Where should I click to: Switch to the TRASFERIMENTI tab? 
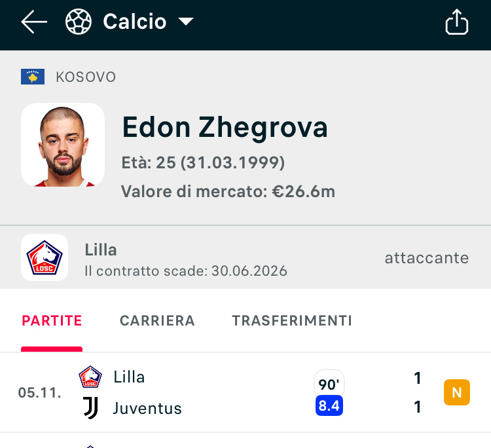(292, 321)
